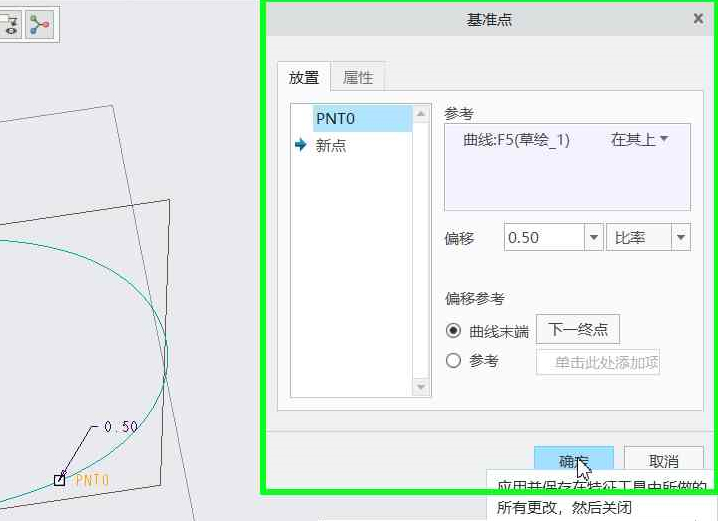Click the colored node tree icon
Image resolution: width=718 pixels, height=521 pixels.
tap(40, 25)
